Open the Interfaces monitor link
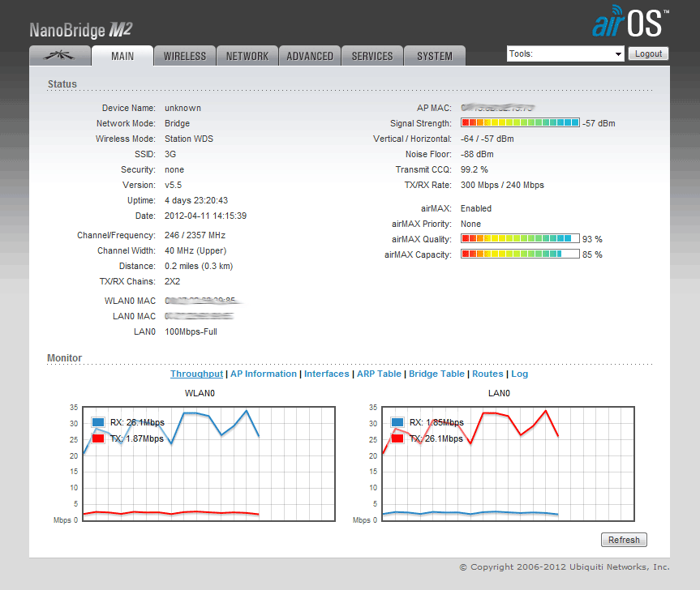Viewport: 700px width, 590px height. pos(326,374)
